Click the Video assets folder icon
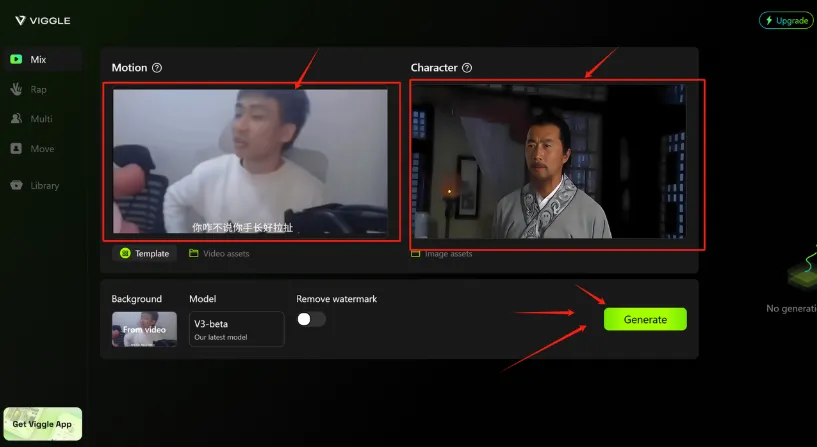Image resolution: width=817 pixels, height=447 pixels. (194, 253)
